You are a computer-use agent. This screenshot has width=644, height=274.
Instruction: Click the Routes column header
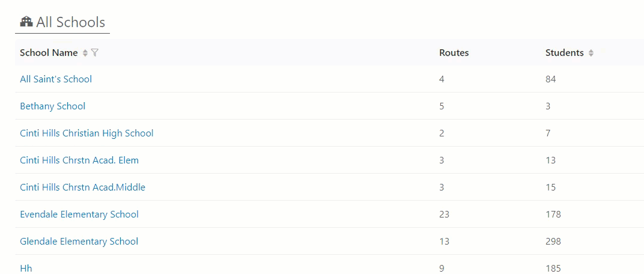pos(454,53)
